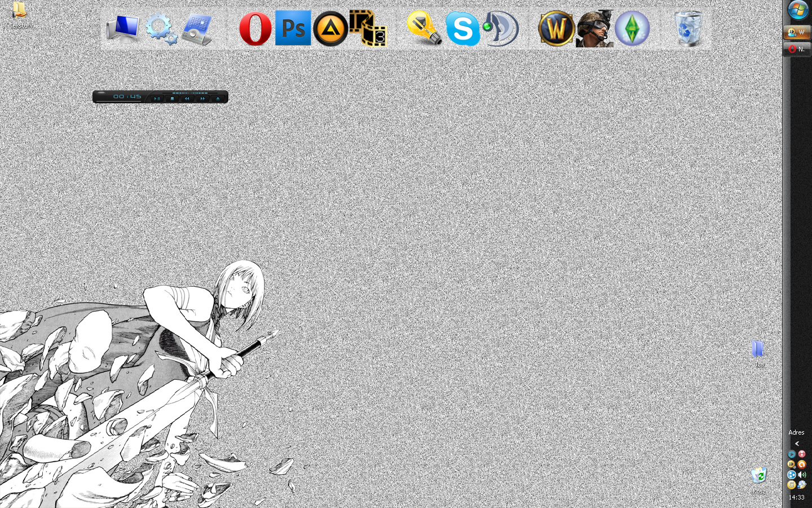
Task: Fast-forward track in the music widget
Action: (202, 98)
